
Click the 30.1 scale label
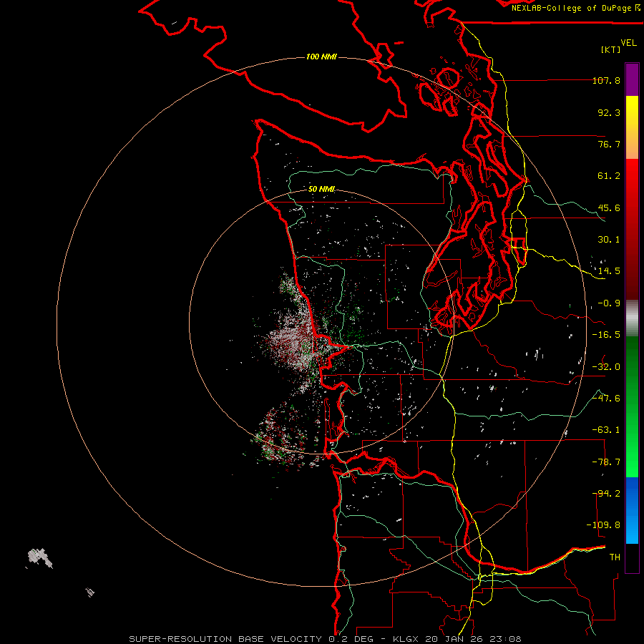point(609,240)
